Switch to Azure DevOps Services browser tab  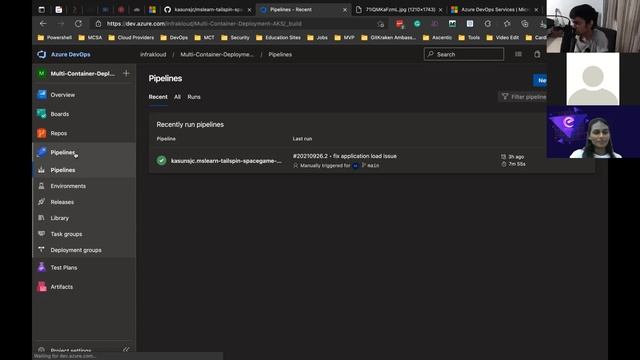click(494, 9)
